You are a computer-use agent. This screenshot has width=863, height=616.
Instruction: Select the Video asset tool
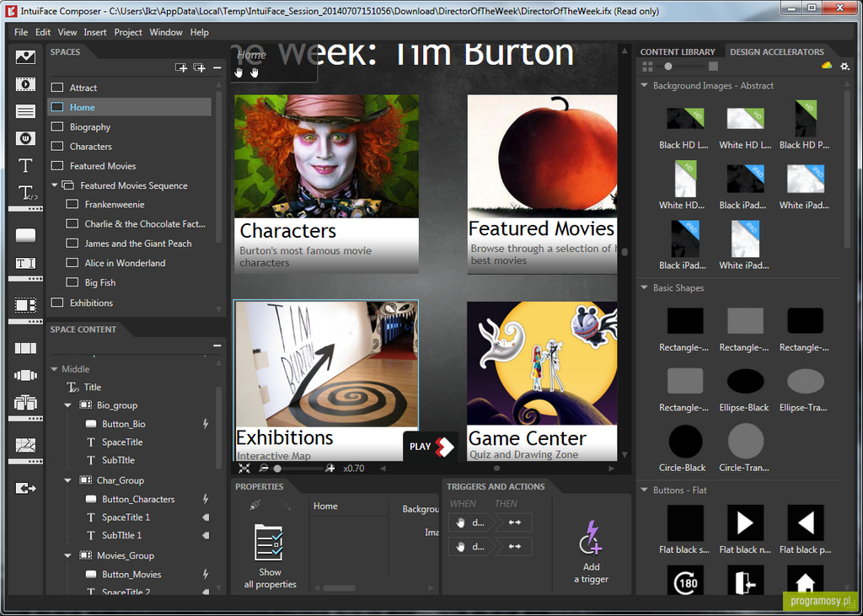coord(25,84)
